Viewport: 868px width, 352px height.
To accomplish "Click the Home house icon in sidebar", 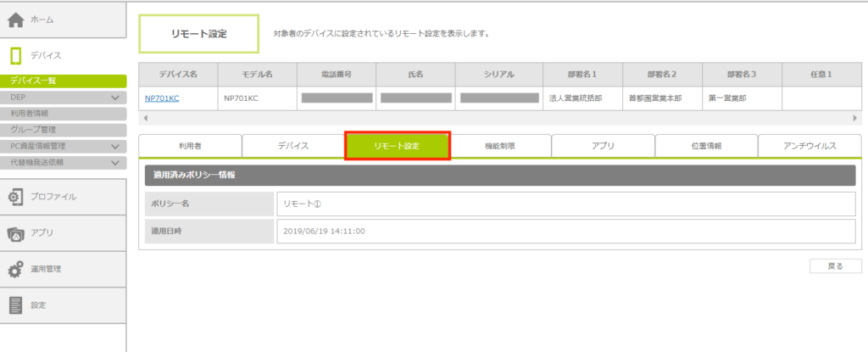I will pyautogui.click(x=16, y=20).
